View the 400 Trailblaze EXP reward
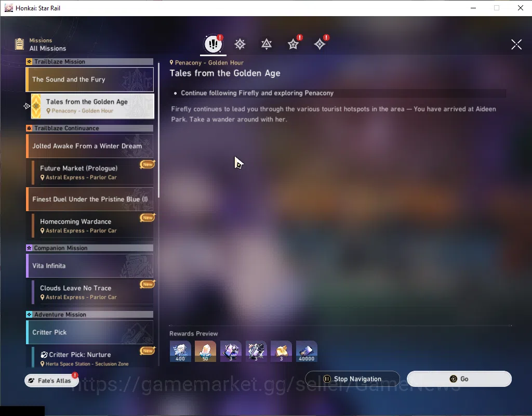532x416 pixels. coord(180,352)
